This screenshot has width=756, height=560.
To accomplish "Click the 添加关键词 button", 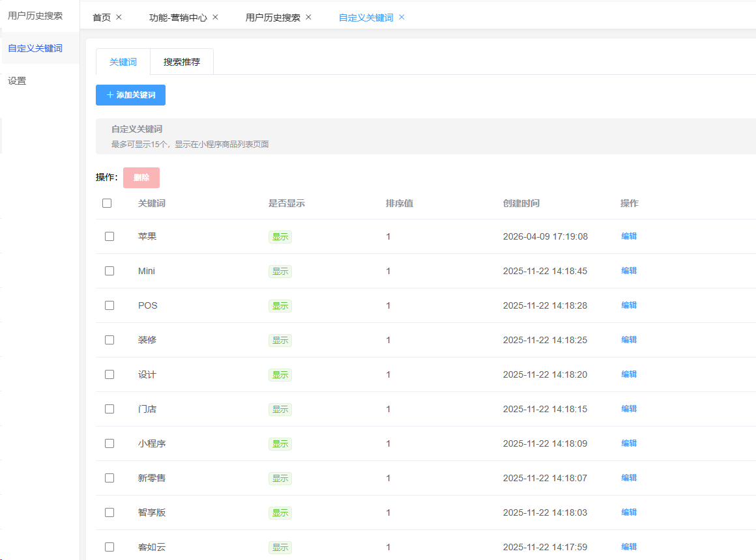I will point(130,95).
